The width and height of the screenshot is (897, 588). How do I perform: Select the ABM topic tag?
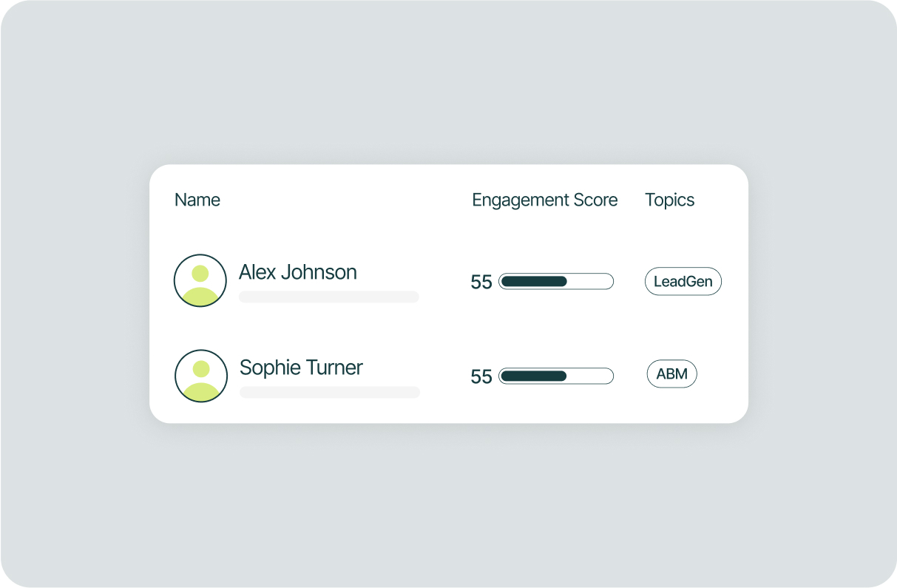[x=672, y=374]
